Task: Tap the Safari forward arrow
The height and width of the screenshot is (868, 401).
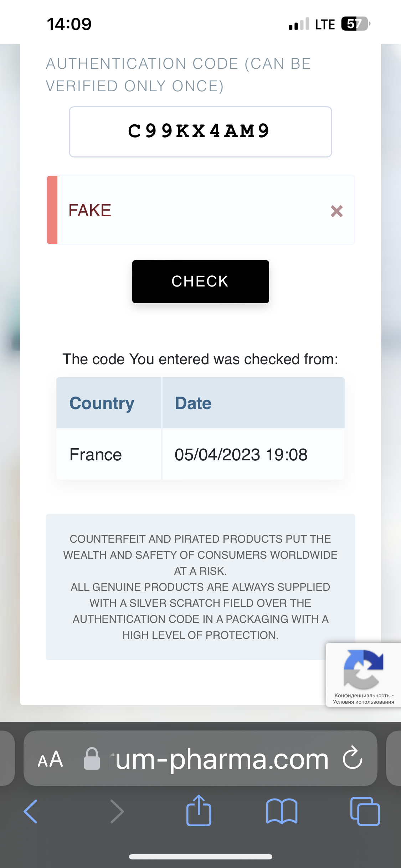Action: pos(117,812)
